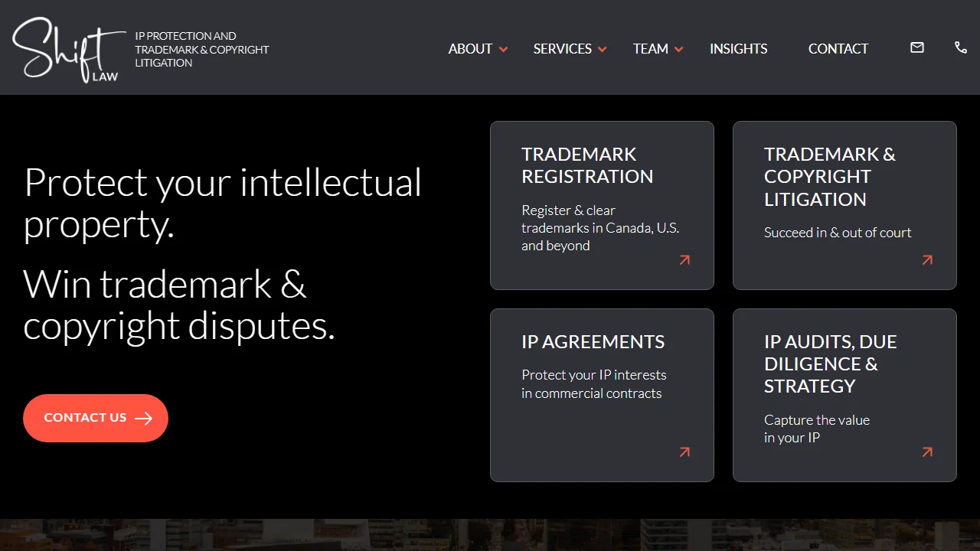
Task: Open the email envelope icon
Action: pyautogui.click(x=917, y=47)
